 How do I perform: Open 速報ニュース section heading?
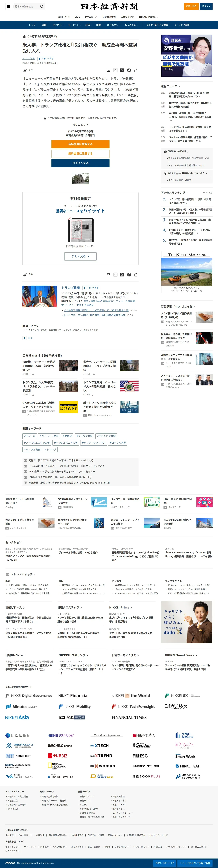pos(170,86)
